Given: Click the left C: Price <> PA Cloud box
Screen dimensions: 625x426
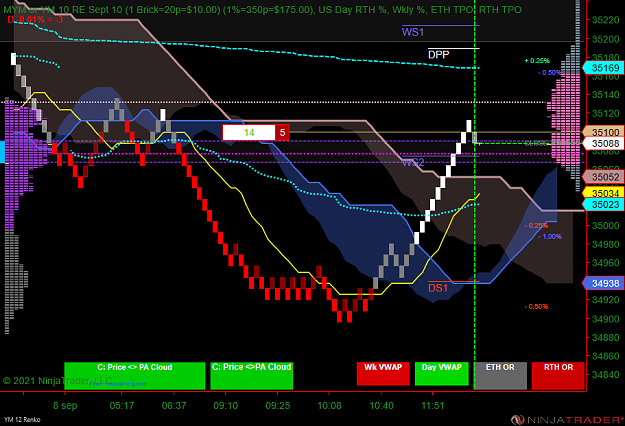Looking at the screenshot, I should (135, 375).
